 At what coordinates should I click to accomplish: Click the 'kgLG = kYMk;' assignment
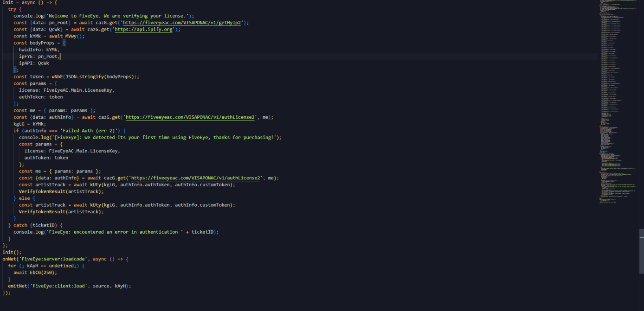coord(30,124)
